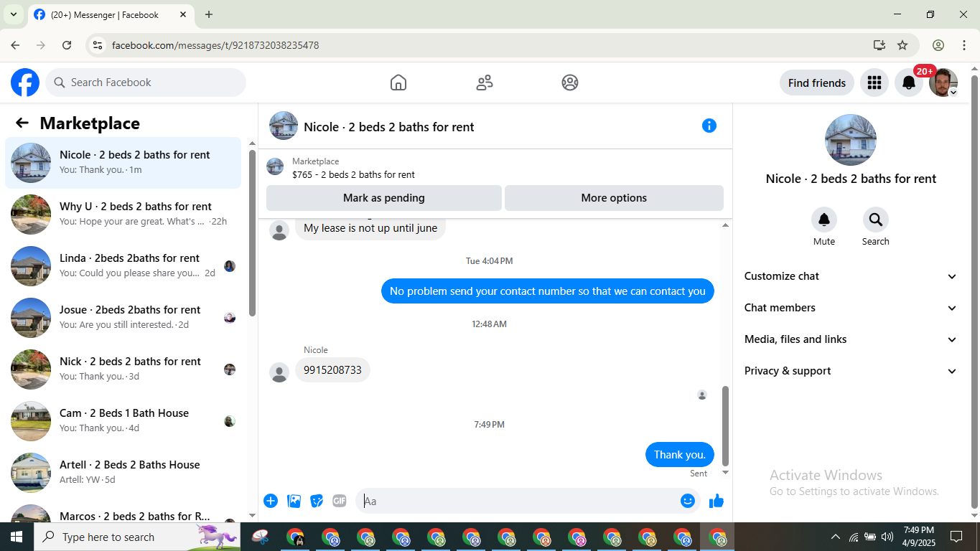Open a new browser tab
The image size is (980, 551).
pyautogui.click(x=209, y=14)
